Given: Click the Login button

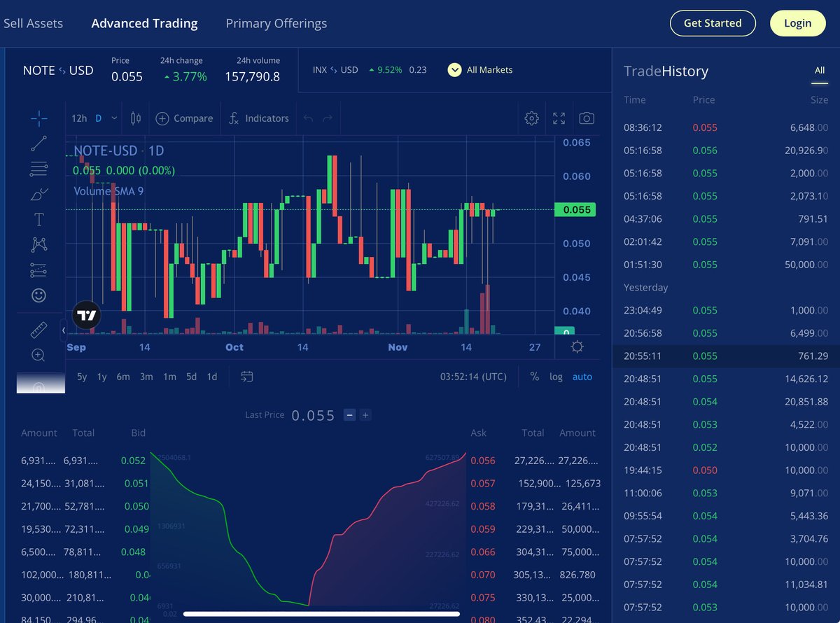Looking at the screenshot, I should pyautogui.click(x=797, y=23).
